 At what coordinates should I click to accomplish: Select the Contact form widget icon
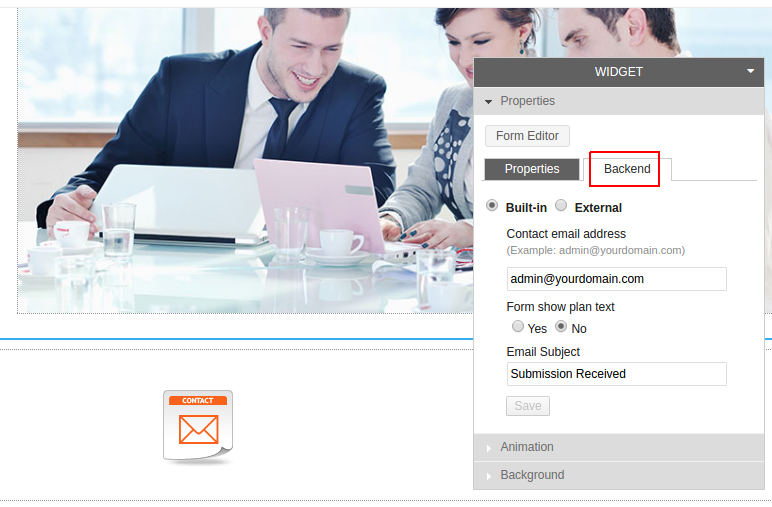pos(198,427)
